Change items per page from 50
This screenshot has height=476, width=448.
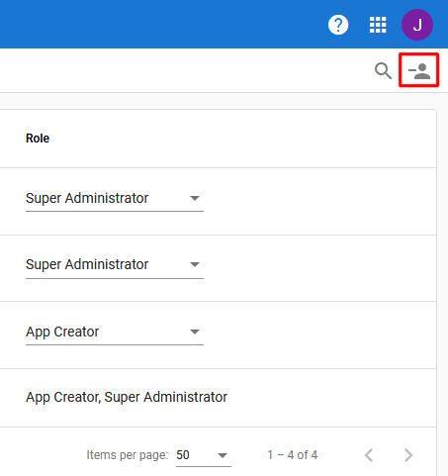[204, 455]
